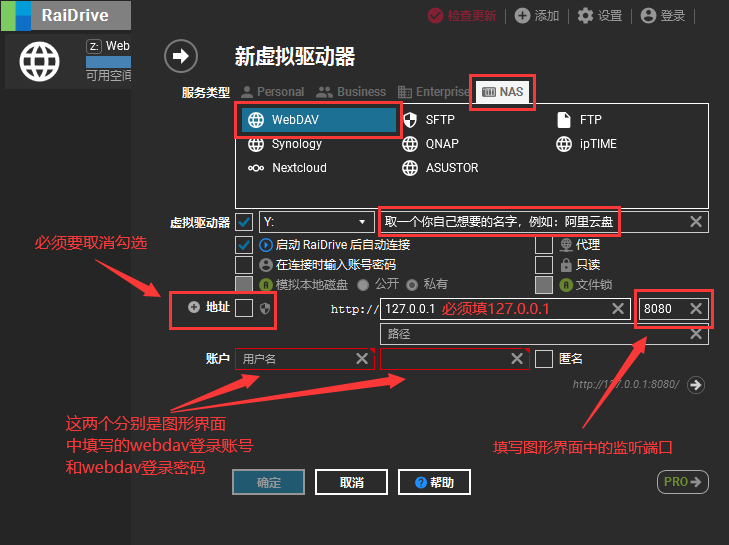Select the Nextcloud service
729x545 pixels.
click(x=287, y=167)
